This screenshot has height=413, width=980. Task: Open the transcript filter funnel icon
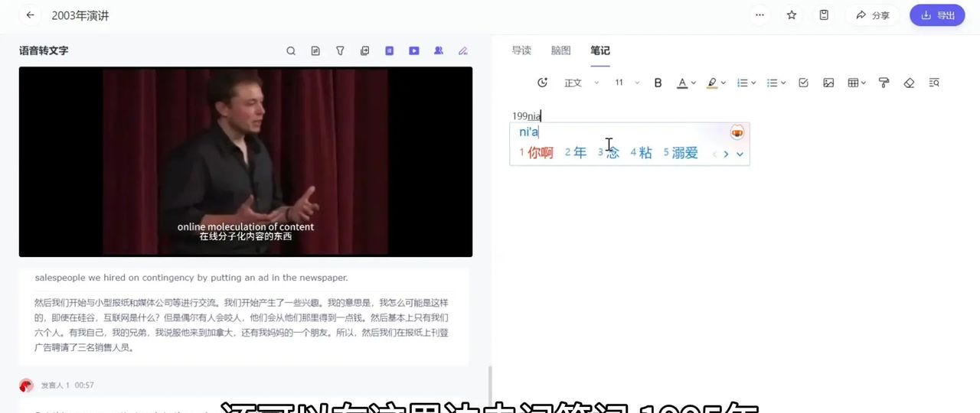click(340, 51)
